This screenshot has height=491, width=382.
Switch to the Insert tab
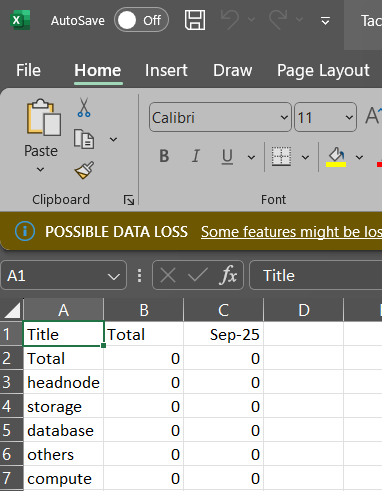tap(166, 70)
